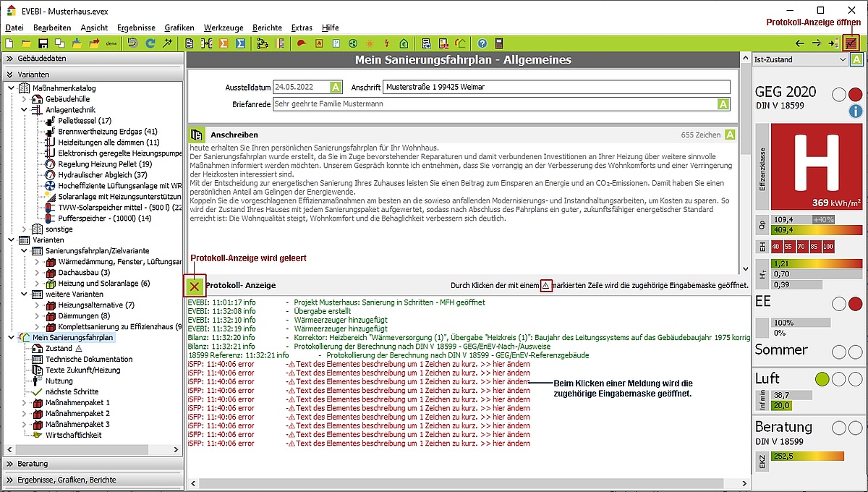Click the red indicator circle beside EE

(x=855, y=304)
